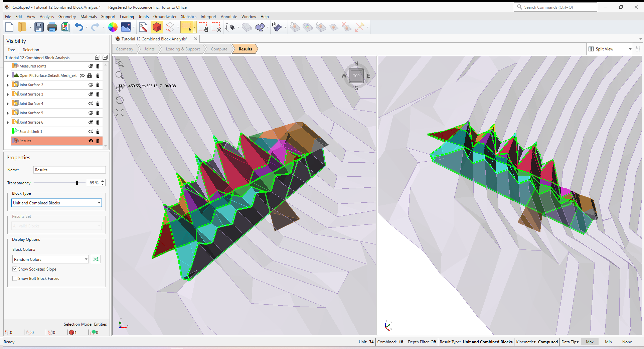Screen dimensions: 644x349
Task: Expand the Joint Surface 5 tree item
Action: pos(7,113)
